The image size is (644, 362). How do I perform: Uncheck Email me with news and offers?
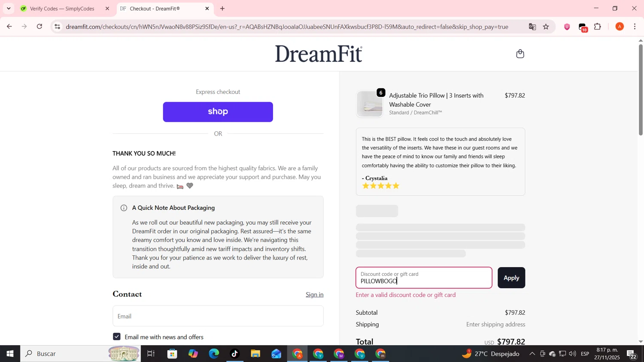pos(117,337)
